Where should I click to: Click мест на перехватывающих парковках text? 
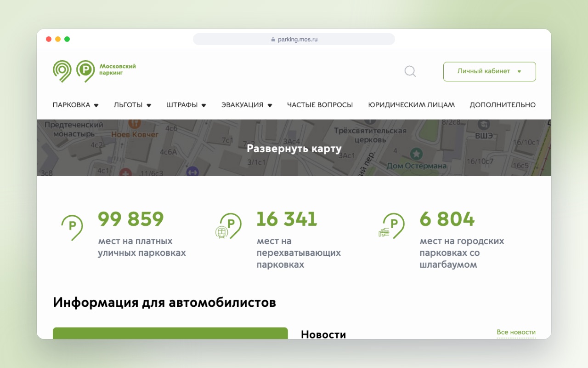pos(299,253)
